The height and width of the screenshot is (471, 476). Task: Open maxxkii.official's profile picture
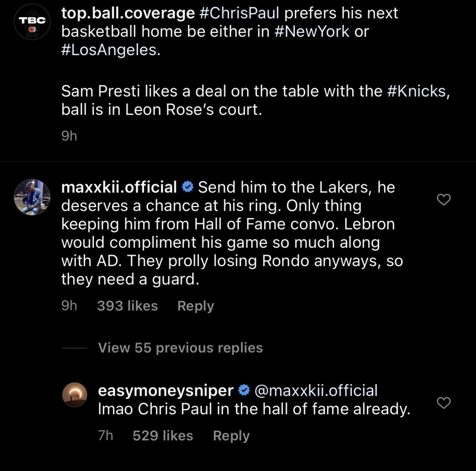coord(32,197)
